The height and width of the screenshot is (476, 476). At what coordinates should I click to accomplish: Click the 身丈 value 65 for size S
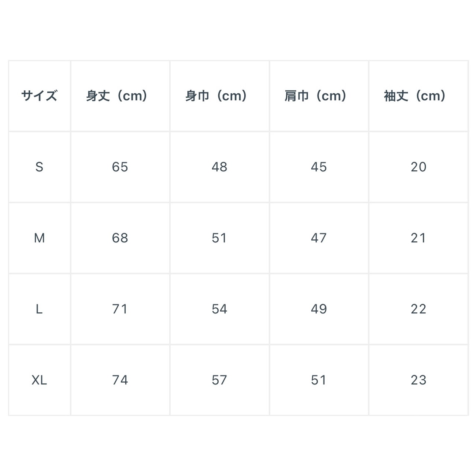coord(120,167)
